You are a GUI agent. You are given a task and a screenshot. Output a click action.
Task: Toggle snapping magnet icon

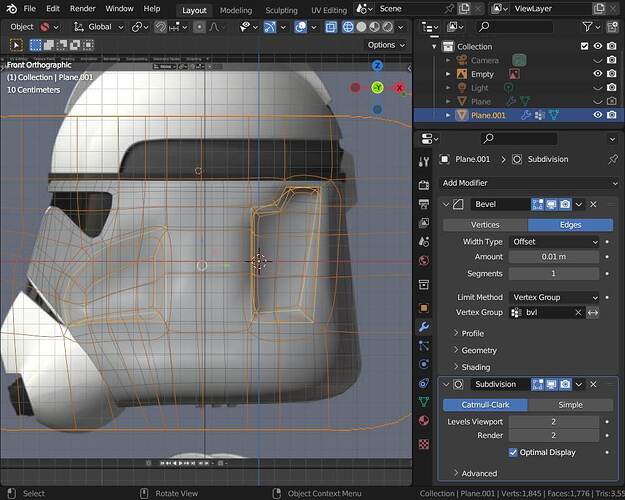160,27
